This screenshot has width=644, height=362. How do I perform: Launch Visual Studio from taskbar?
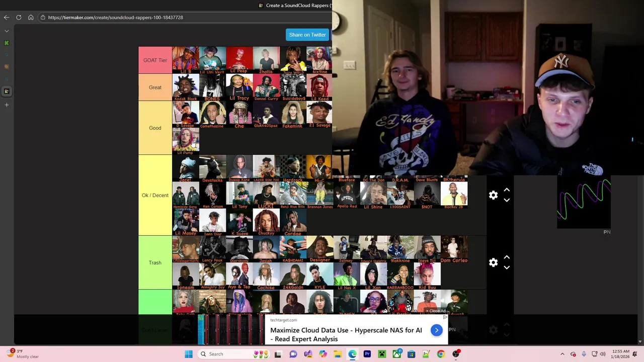point(308,354)
